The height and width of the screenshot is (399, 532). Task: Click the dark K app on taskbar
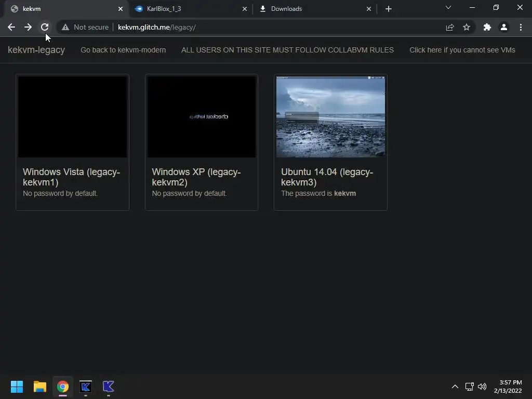click(x=86, y=387)
